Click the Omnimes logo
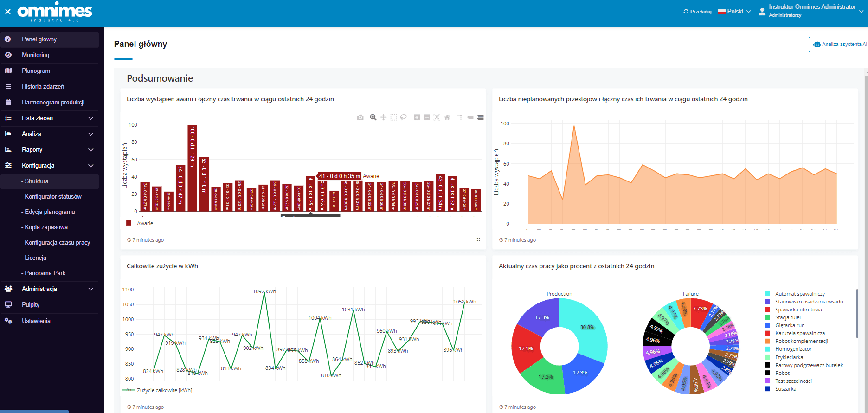The width and height of the screenshot is (868, 413). 55,12
